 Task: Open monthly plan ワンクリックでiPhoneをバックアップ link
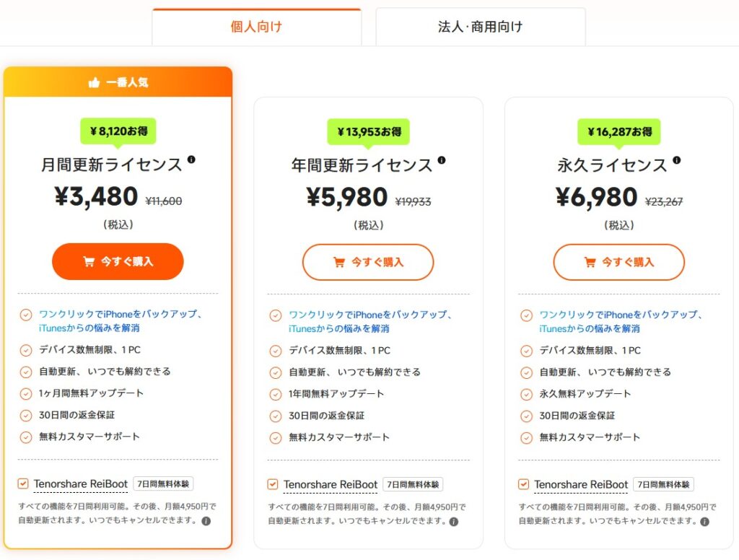(121, 320)
